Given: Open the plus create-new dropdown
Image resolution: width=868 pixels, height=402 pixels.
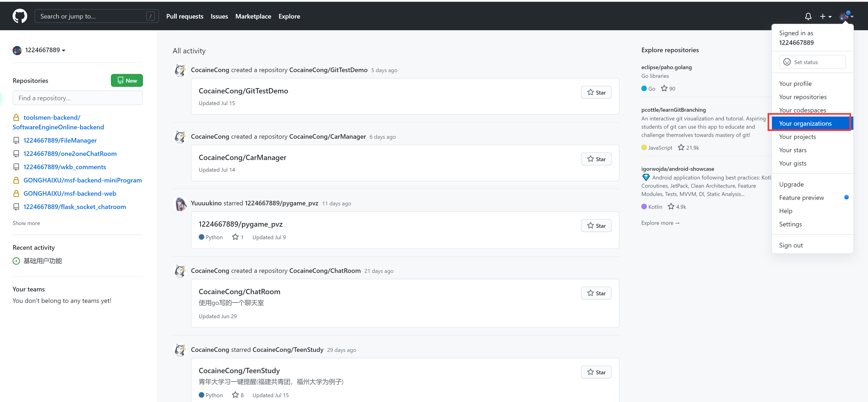Looking at the screenshot, I should (x=825, y=16).
